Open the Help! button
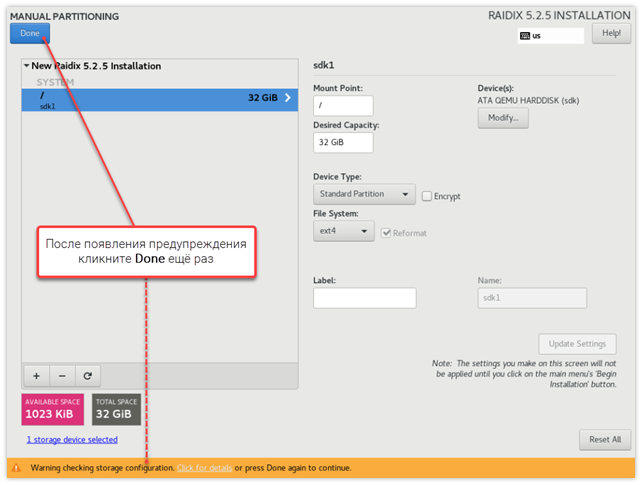 611,33
